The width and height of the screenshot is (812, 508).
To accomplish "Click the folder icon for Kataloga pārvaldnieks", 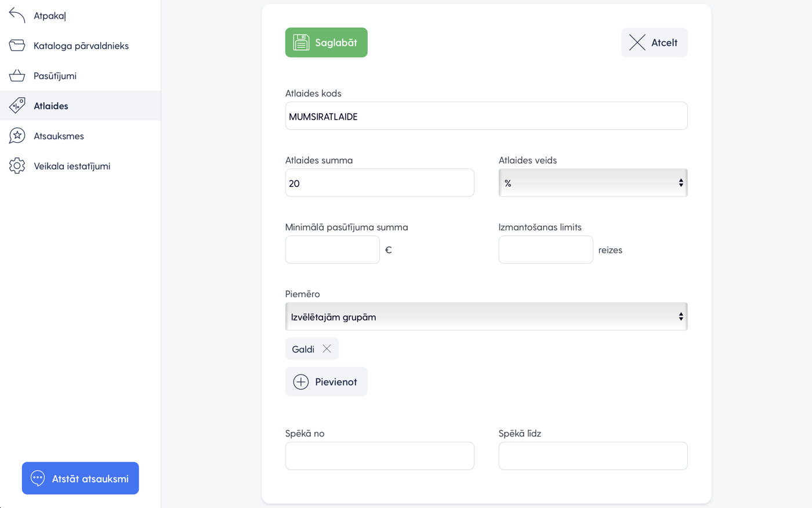I will pos(17,45).
